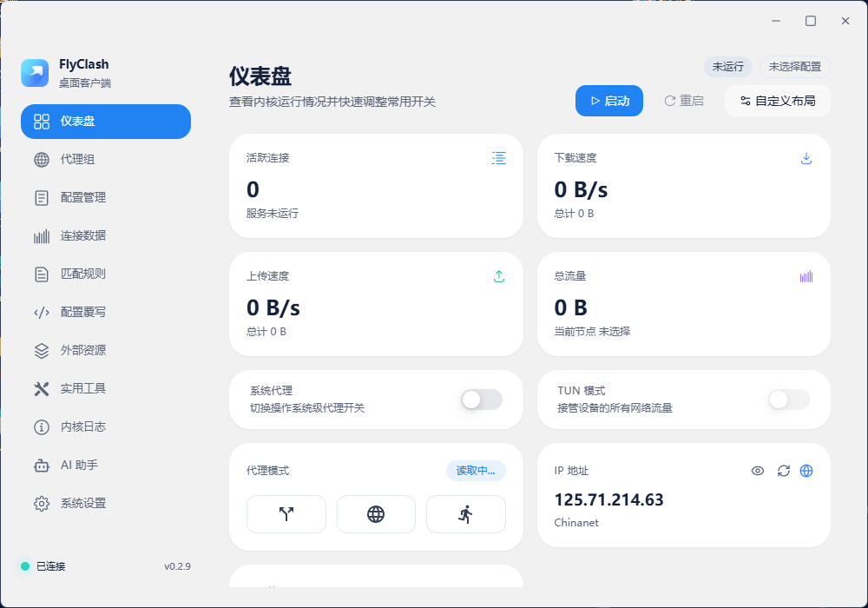Click the 服务未运行 text
The width and height of the screenshot is (868, 608).
coord(273,213)
